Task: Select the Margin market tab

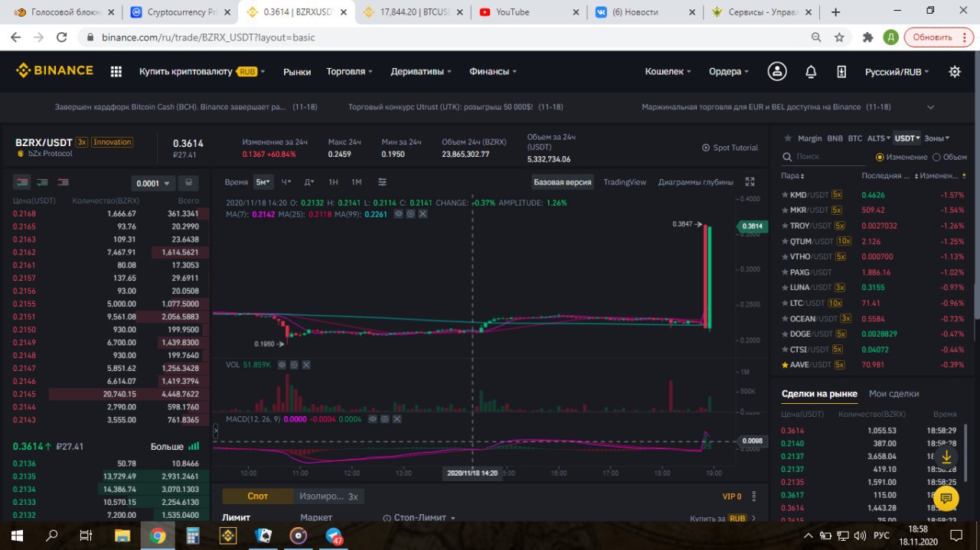Action: tap(809, 138)
